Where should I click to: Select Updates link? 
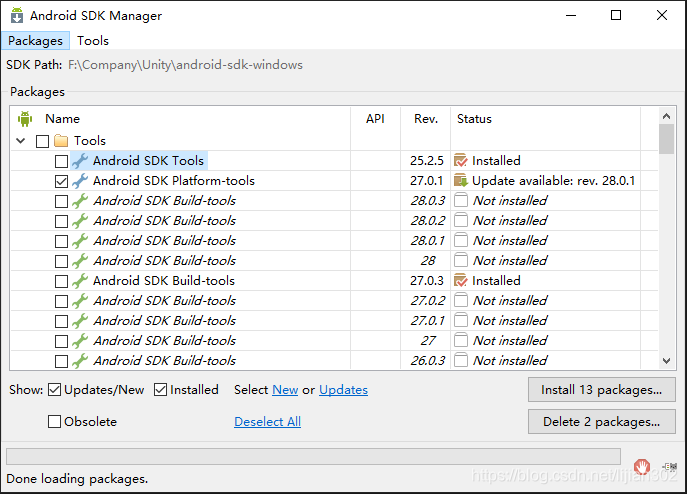point(344,390)
